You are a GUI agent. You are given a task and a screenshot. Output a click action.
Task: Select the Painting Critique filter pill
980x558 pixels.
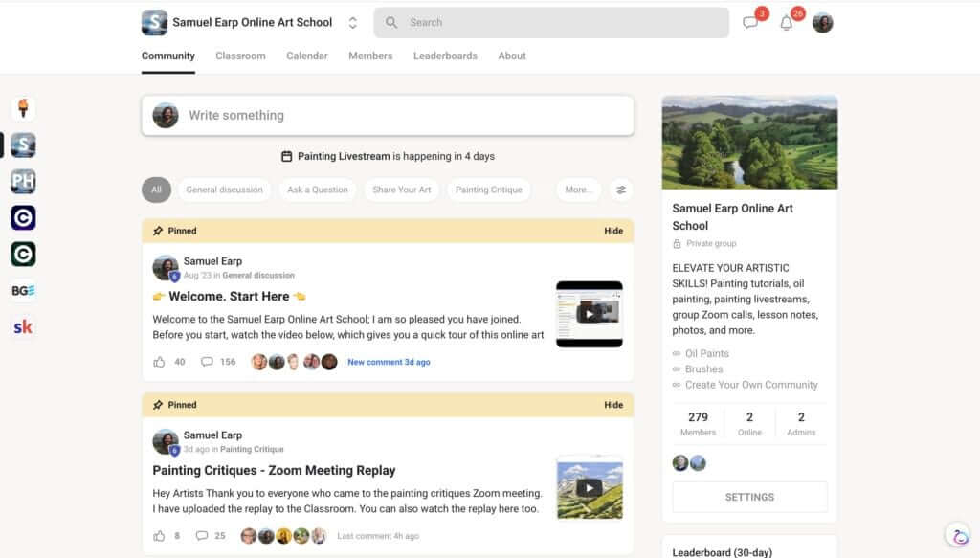tap(489, 190)
